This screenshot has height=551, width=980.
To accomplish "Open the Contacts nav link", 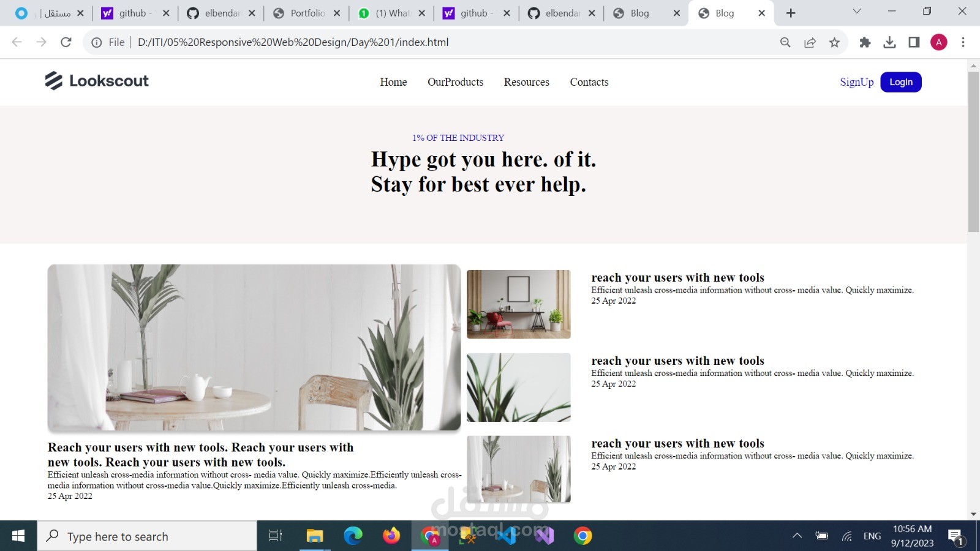I will 589,82.
